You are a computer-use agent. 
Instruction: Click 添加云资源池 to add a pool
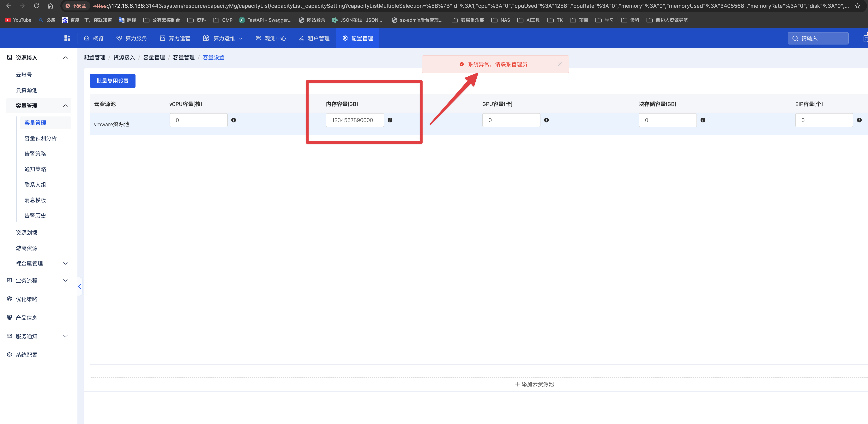point(534,384)
